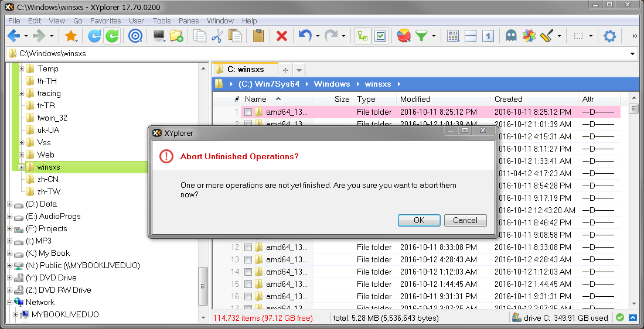The width and height of the screenshot is (644, 329).
Task: Tick the checkbox on file row 12
Action: point(248,248)
